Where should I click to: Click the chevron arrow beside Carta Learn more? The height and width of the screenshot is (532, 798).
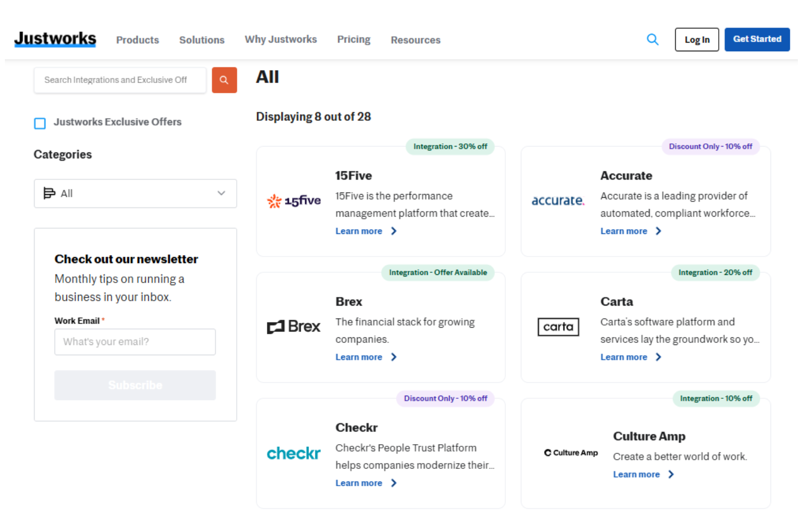click(658, 357)
